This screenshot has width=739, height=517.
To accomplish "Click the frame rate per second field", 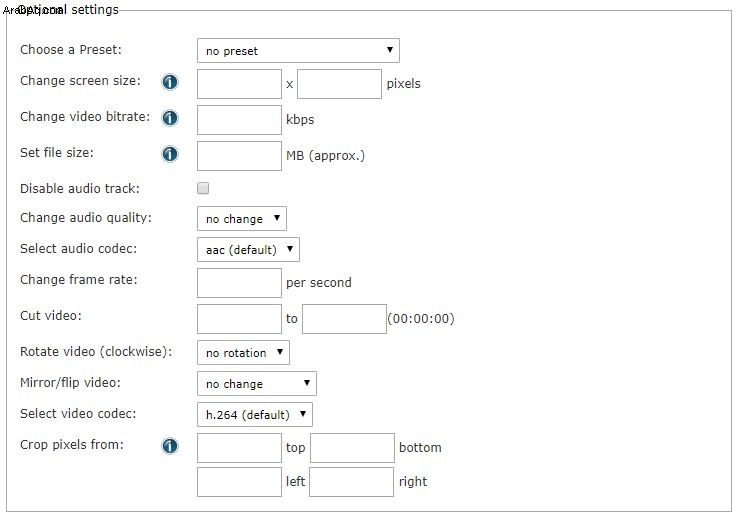I will click(x=239, y=283).
